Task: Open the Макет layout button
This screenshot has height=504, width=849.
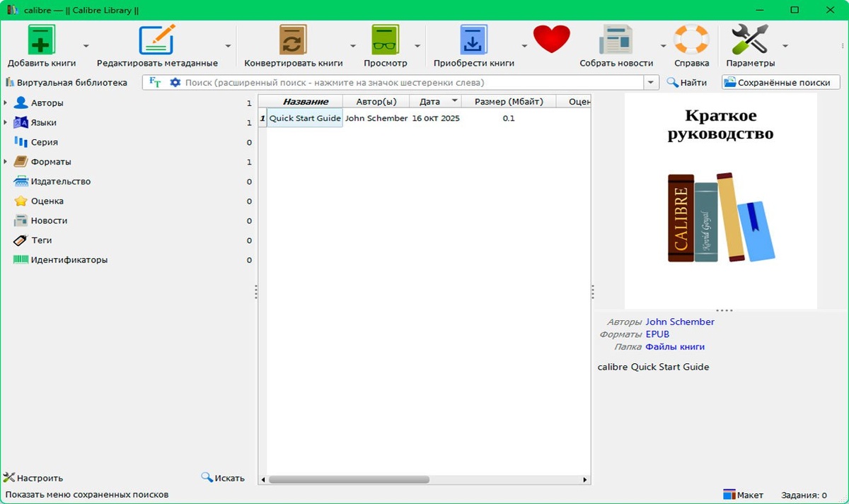Action: 744,495
